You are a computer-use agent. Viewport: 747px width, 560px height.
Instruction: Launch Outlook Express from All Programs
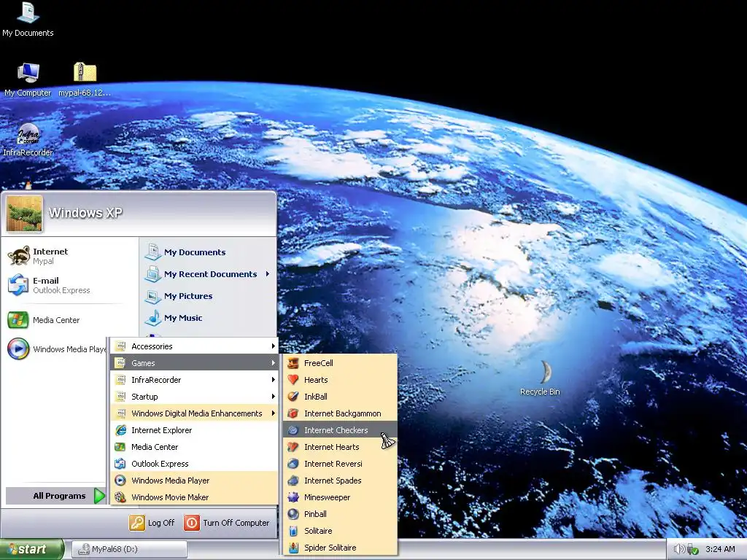(x=194, y=463)
